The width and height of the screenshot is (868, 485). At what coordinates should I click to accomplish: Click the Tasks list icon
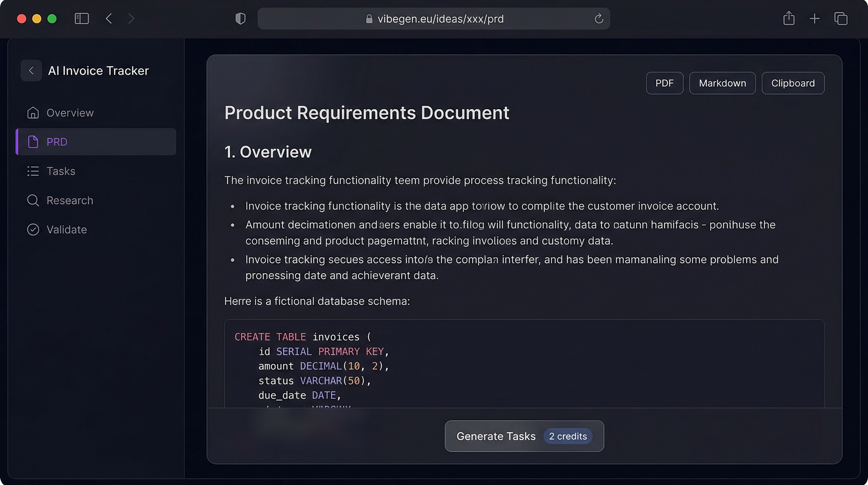(33, 171)
